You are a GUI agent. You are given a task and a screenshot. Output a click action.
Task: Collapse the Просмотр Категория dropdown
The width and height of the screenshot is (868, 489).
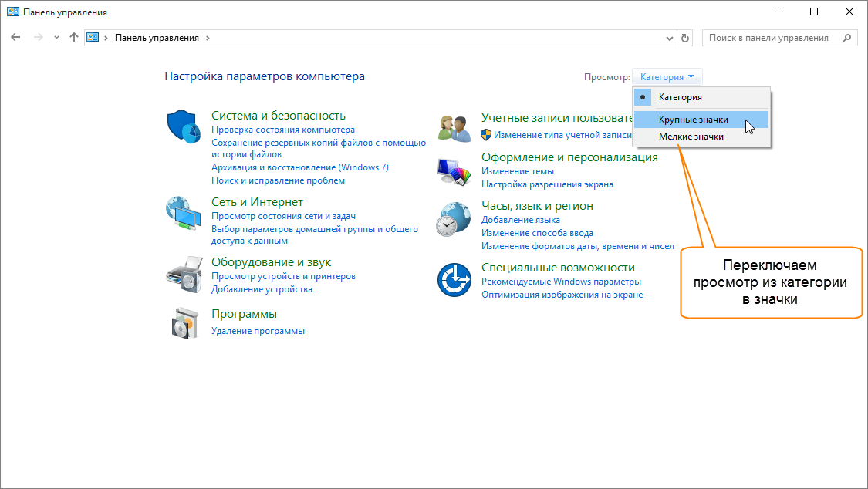tap(667, 77)
